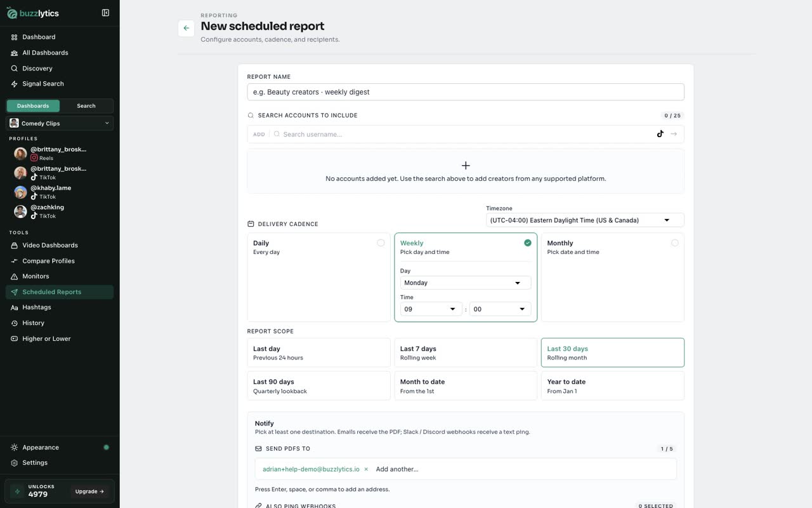Open the hour dropdown showing 09

pos(431,309)
